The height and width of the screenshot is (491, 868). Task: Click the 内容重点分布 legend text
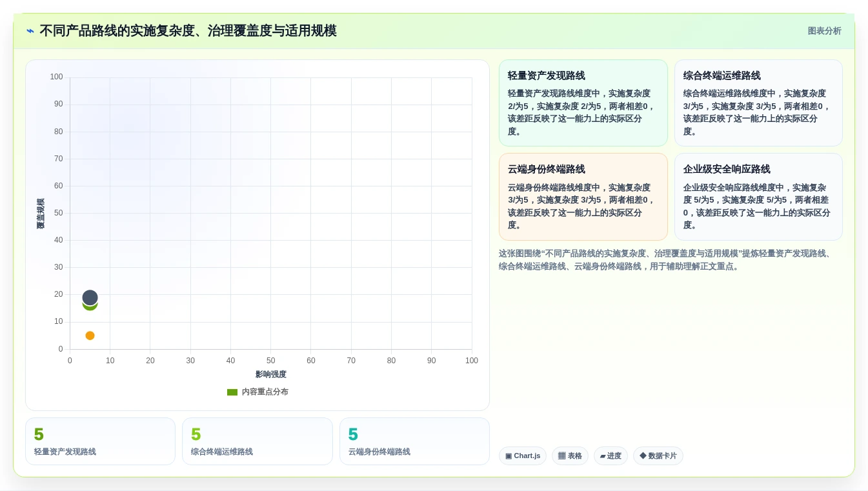pyautogui.click(x=265, y=392)
